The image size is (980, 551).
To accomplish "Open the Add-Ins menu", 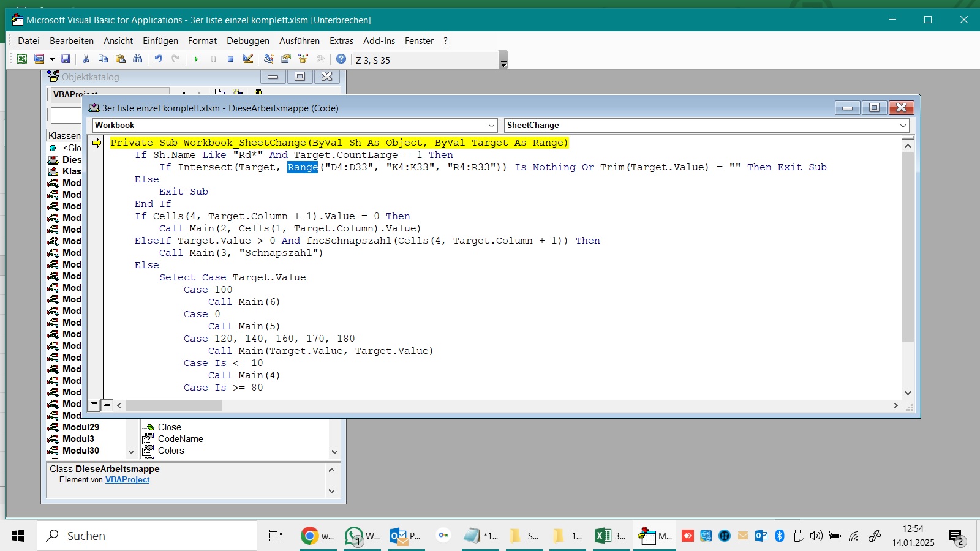I will (379, 41).
